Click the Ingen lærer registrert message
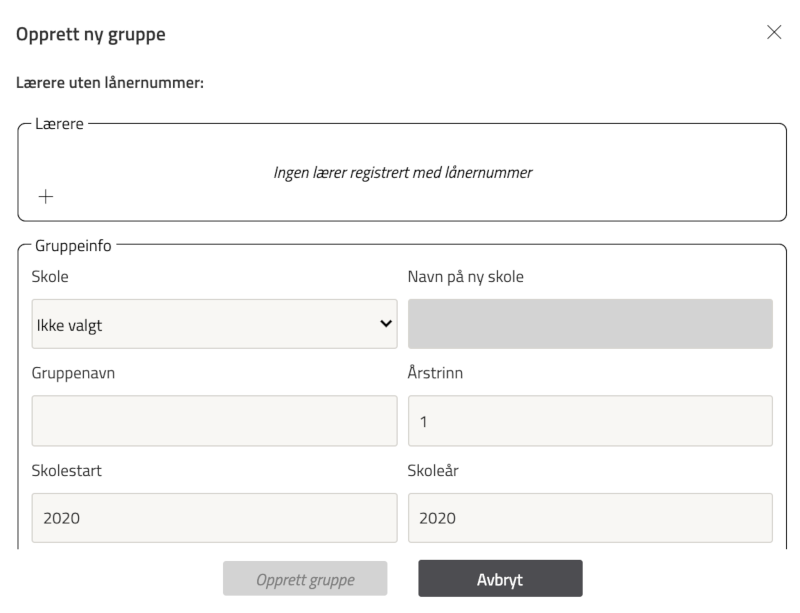800x613 pixels. click(x=403, y=173)
